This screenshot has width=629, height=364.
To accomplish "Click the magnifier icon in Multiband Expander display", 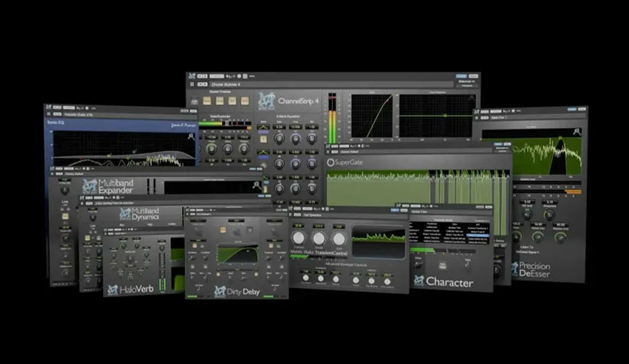I will coord(257,185).
